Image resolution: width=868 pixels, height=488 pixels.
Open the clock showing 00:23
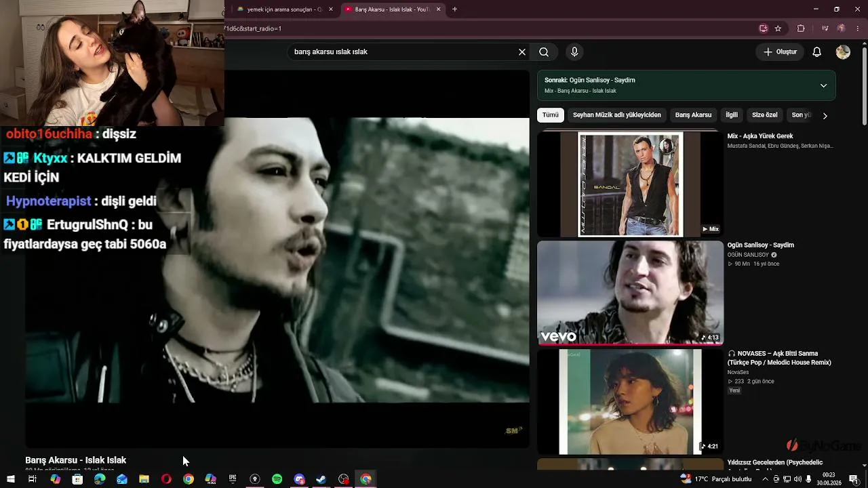point(829,479)
